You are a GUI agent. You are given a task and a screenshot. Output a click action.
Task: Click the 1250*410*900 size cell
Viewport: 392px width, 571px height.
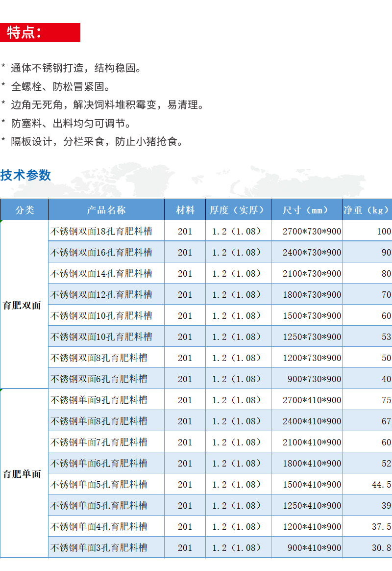(312, 505)
